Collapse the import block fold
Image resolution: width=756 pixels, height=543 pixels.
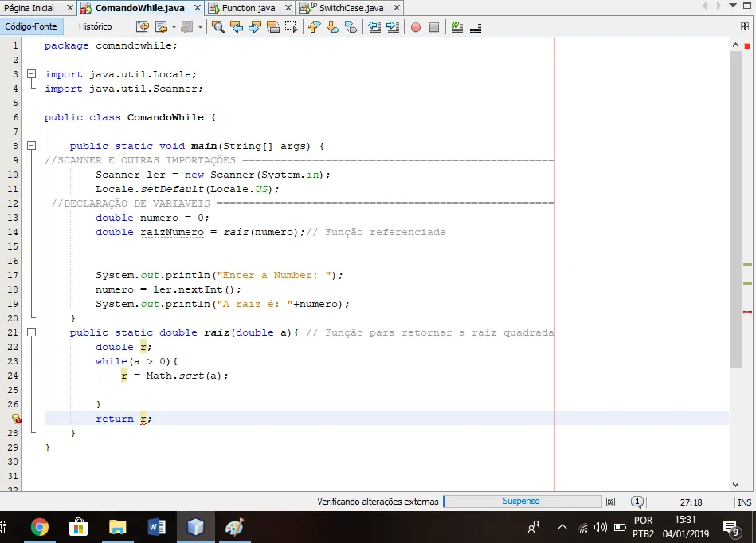click(32, 74)
